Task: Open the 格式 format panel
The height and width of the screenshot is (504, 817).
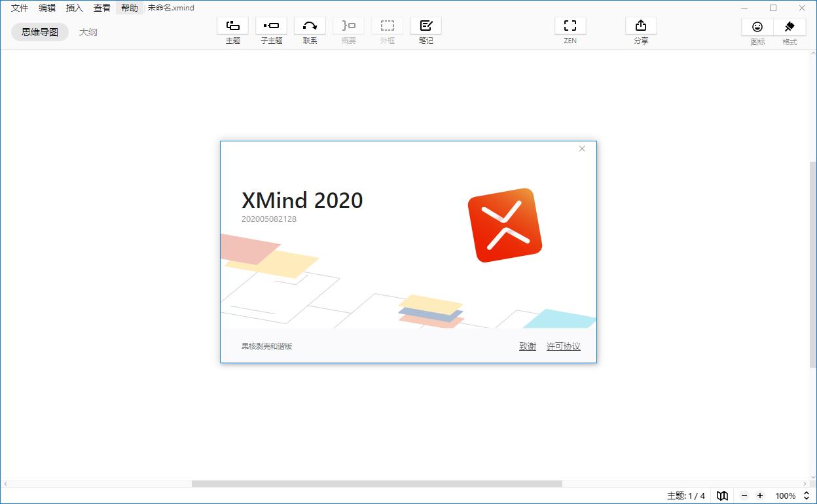Action: click(x=789, y=31)
